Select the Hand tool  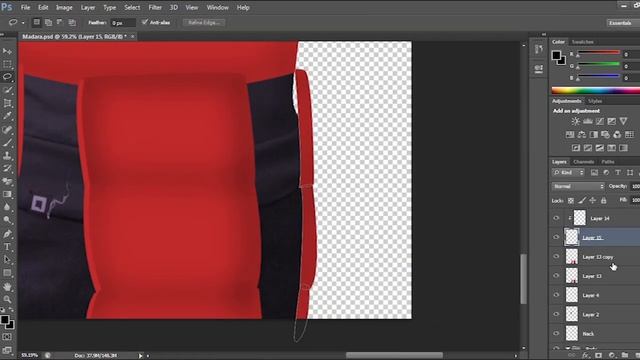[7, 287]
